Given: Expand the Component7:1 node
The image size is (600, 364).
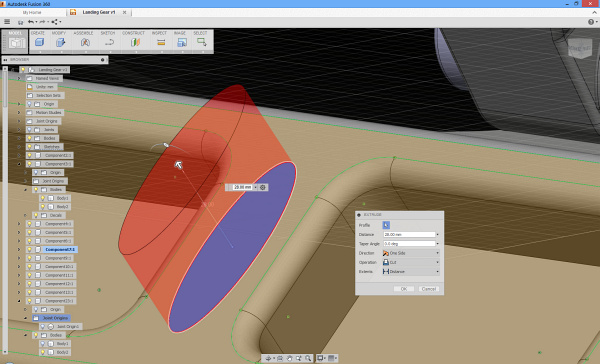Looking at the screenshot, I should pyautogui.click(x=19, y=250).
